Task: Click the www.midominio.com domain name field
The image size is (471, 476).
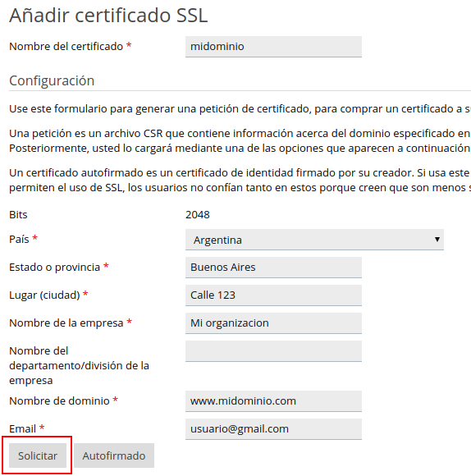Action: (x=273, y=401)
